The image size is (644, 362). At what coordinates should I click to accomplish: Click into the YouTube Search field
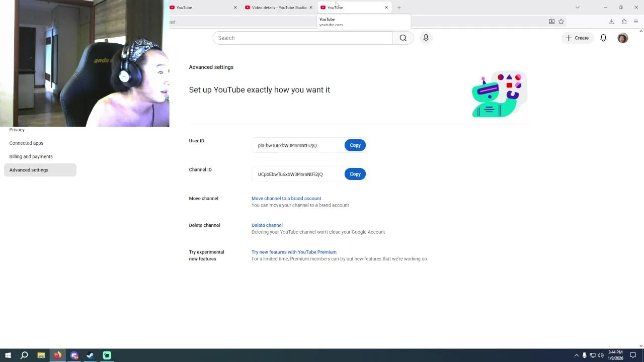[302, 38]
